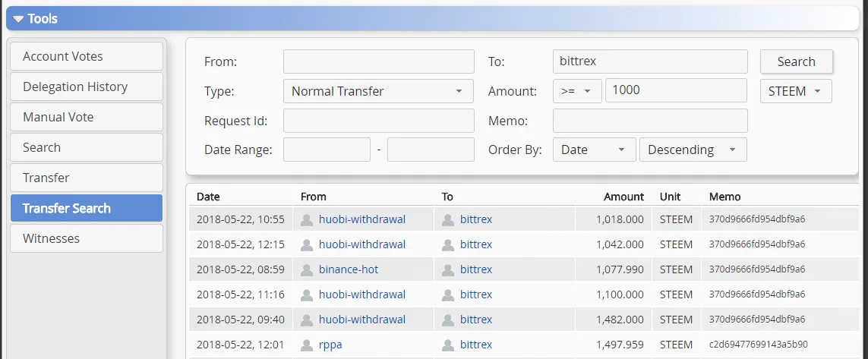
Task: Open Account Votes tool
Action: (87, 56)
